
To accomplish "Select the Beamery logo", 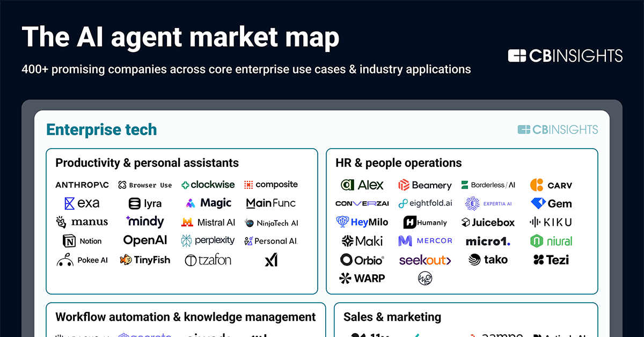I will (x=426, y=185).
